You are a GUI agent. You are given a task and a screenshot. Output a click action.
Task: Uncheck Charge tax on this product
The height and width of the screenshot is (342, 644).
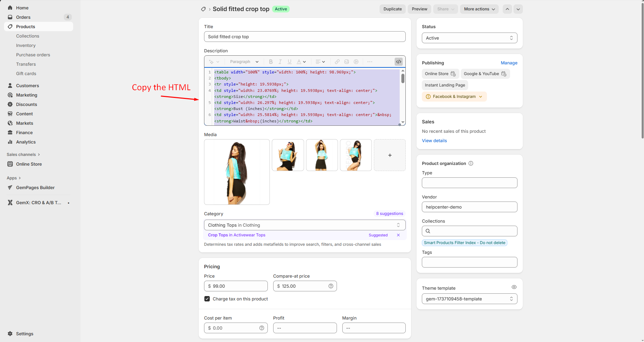click(x=207, y=299)
